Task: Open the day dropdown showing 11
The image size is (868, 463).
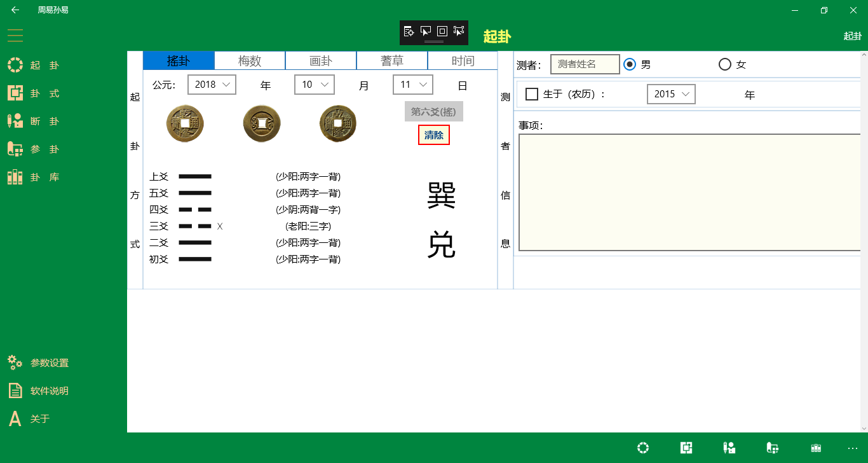Action: coord(413,85)
